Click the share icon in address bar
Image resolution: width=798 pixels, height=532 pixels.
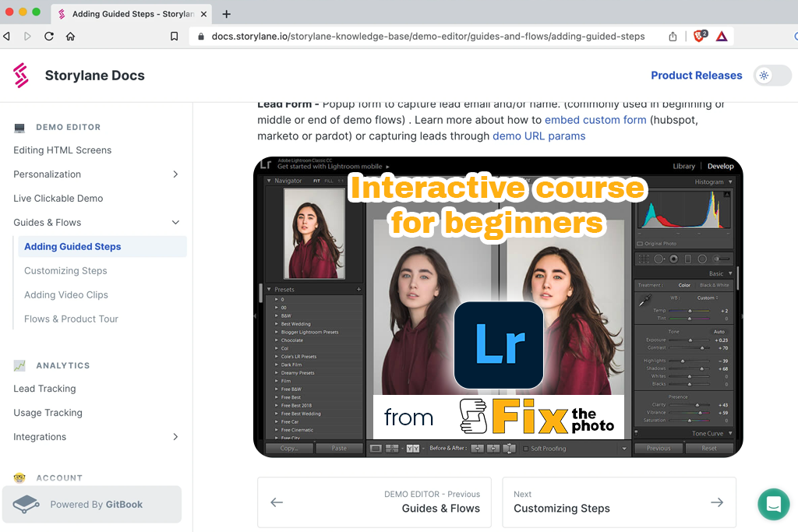point(673,36)
